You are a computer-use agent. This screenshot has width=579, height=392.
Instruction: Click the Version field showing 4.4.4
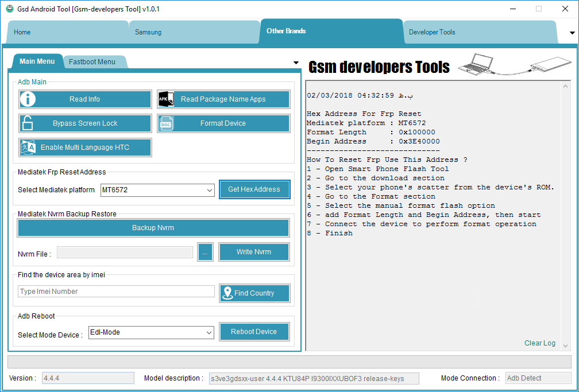point(88,378)
